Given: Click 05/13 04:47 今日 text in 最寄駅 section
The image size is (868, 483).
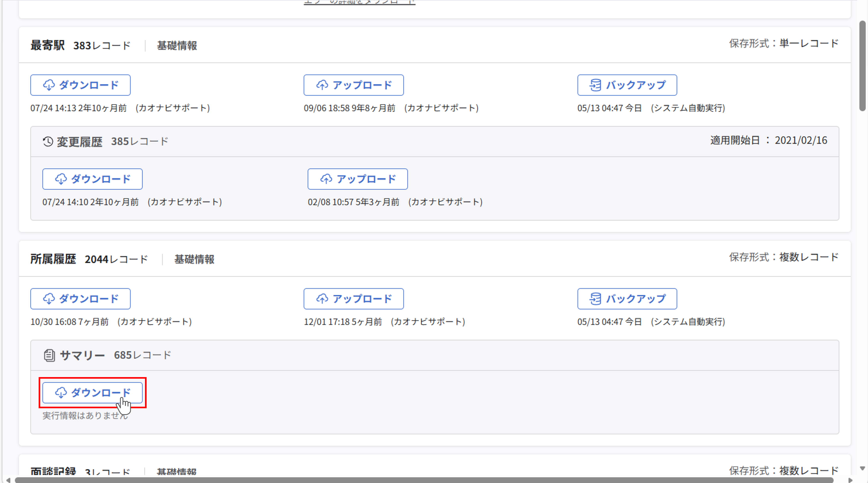Looking at the screenshot, I should [610, 108].
